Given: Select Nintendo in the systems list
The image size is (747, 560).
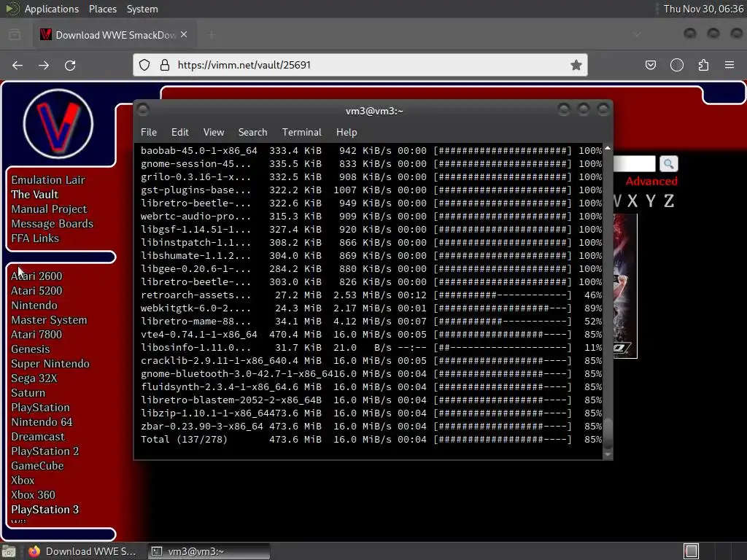Looking at the screenshot, I should click(x=34, y=306).
